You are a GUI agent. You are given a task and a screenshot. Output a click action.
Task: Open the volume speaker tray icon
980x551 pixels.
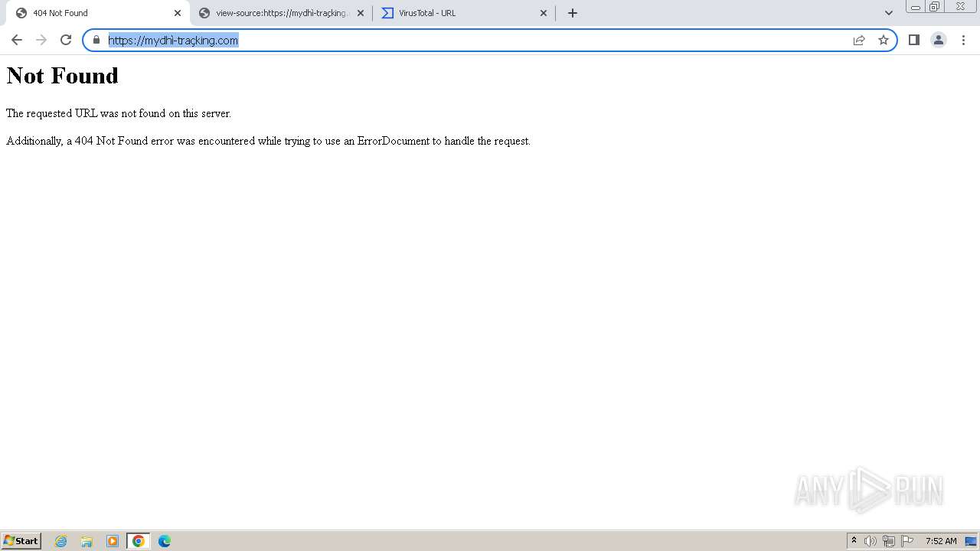click(871, 541)
